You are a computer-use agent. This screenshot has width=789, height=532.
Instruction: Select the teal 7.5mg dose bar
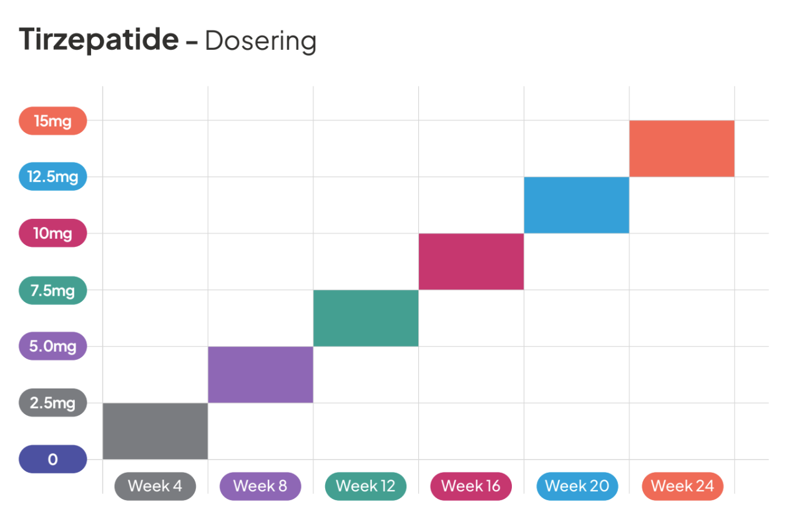click(366, 318)
